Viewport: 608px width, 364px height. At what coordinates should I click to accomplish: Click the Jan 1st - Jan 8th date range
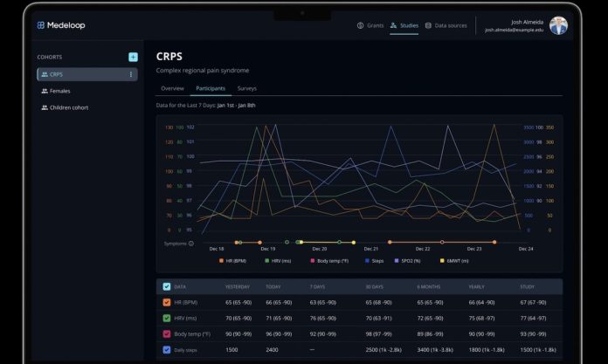[236, 105]
